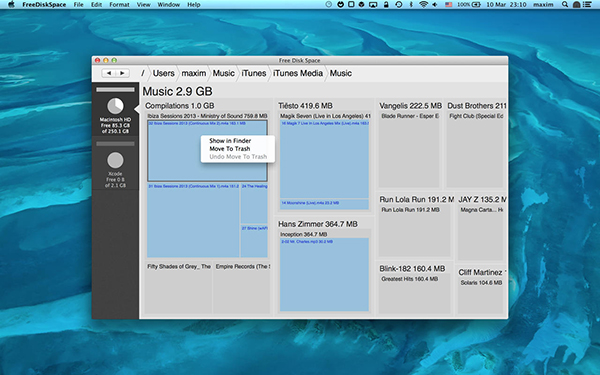Image resolution: width=600 pixels, height=375 pixels.
Task: Click the Fifty Shades of Grey album block
Action: (x=178, y=288)
